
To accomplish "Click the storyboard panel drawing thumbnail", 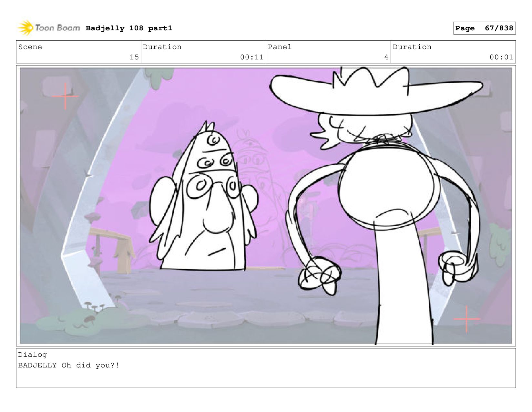I will (x=266, y=206).
